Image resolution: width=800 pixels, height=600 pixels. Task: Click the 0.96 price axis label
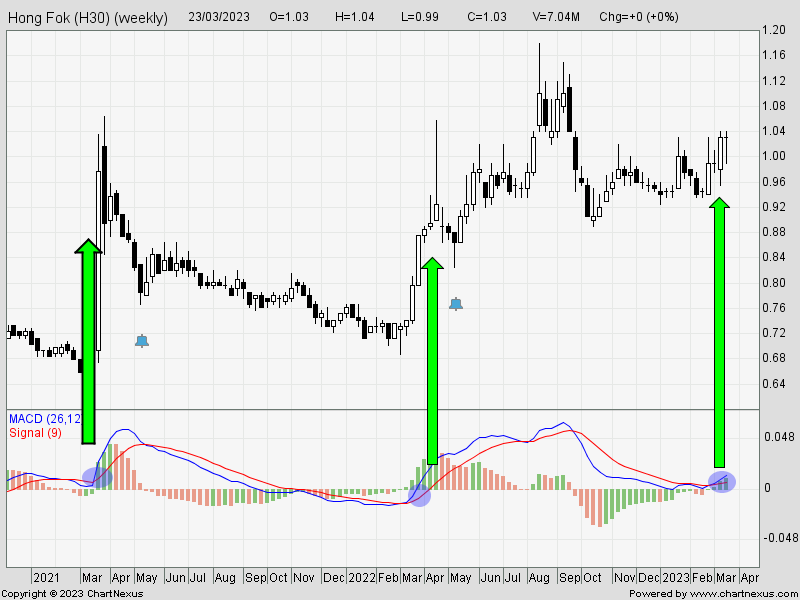tap(773, 182)
